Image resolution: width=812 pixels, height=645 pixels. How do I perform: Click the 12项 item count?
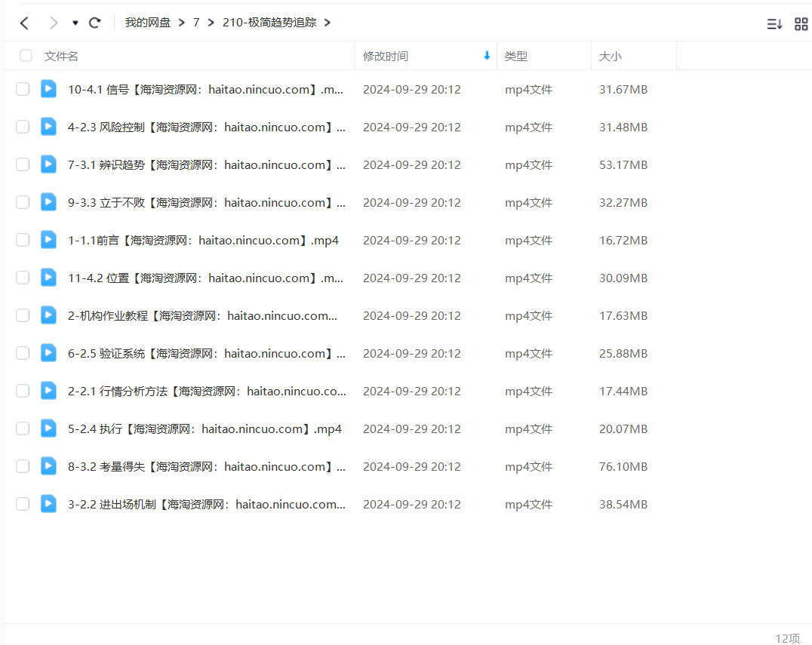click(x=787, y=637)
